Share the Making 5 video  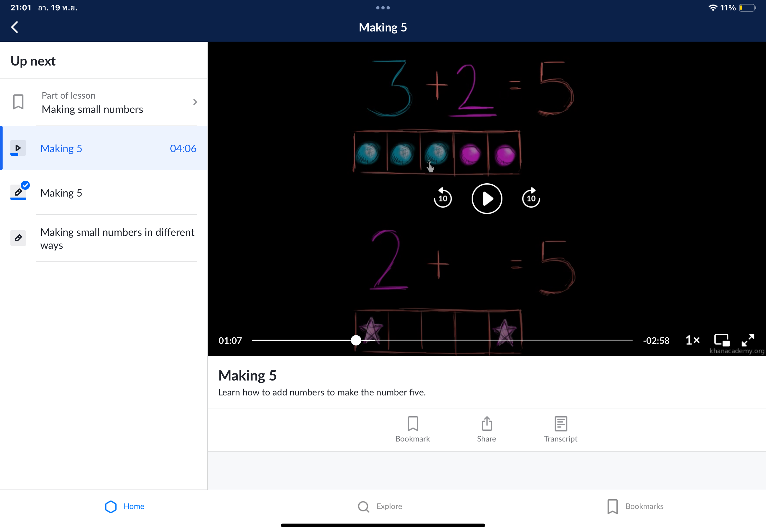(x=487, y=429)
